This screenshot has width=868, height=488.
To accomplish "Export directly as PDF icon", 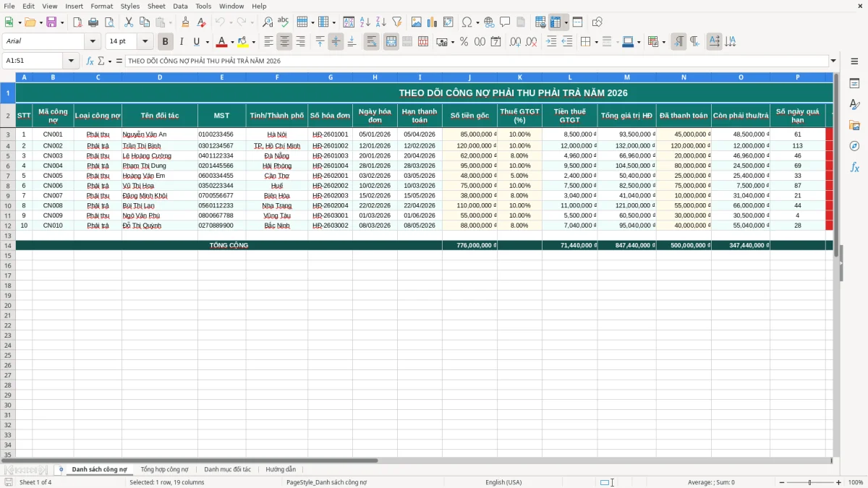I will coord(77,22).
